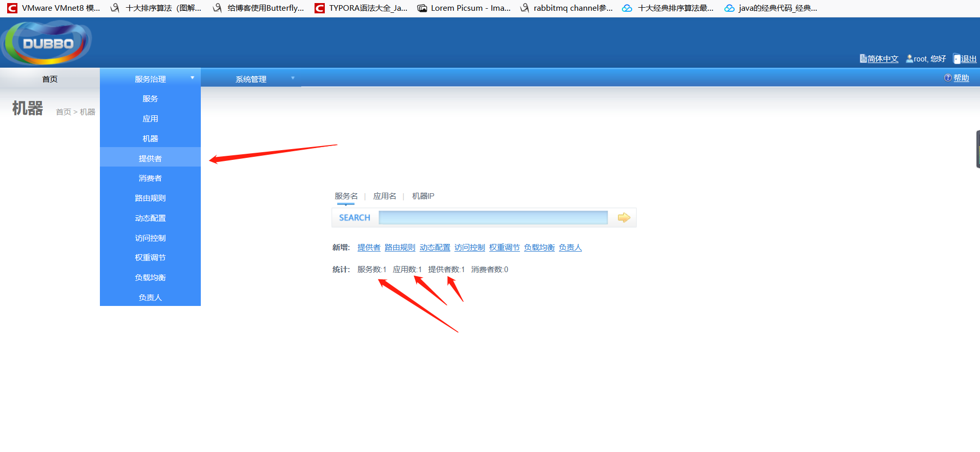Screen dimensions: 980x452
Task: Click the yellow search arrow button
Action: click(x=623, y=218)
